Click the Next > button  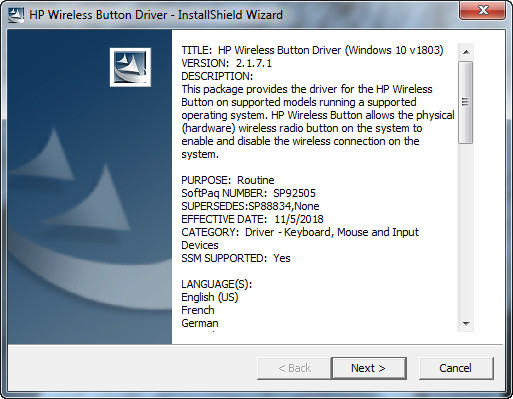369,368
